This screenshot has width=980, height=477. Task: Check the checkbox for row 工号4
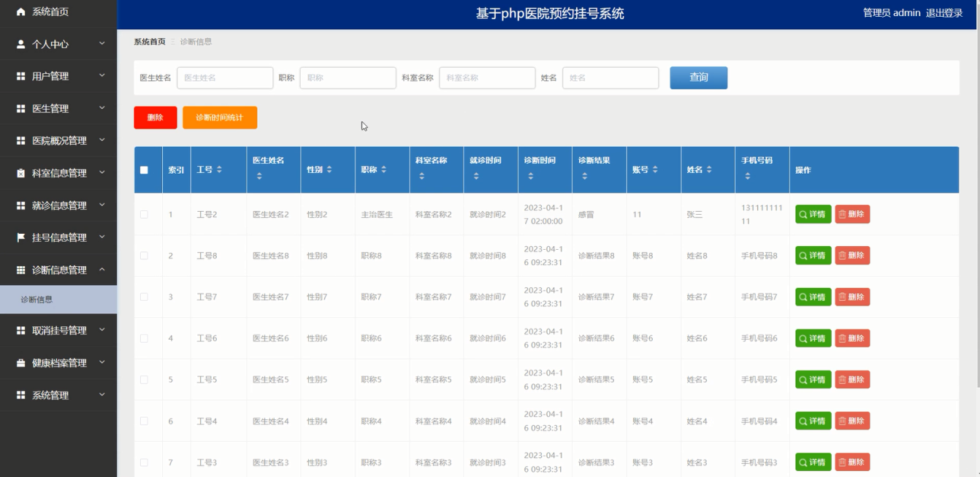click(x=144, y=421)
